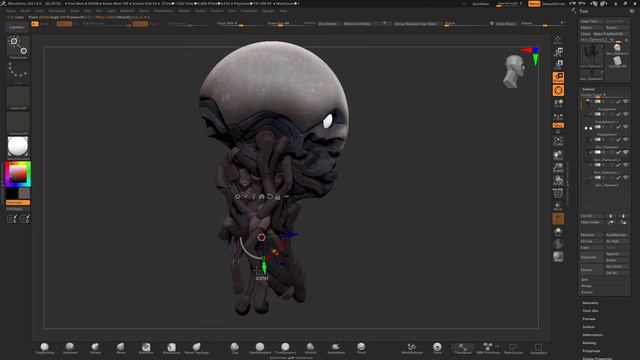Viewport: 640px width, 360px height.
Task: Toggle polypaint brush icon on first subtool
Action: pos(618,102)
